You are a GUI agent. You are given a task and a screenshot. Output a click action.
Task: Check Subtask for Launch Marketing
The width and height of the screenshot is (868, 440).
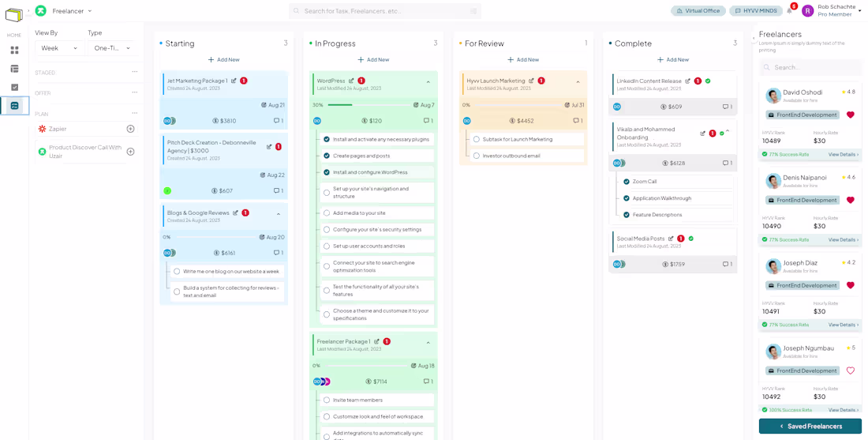point(476,139)
